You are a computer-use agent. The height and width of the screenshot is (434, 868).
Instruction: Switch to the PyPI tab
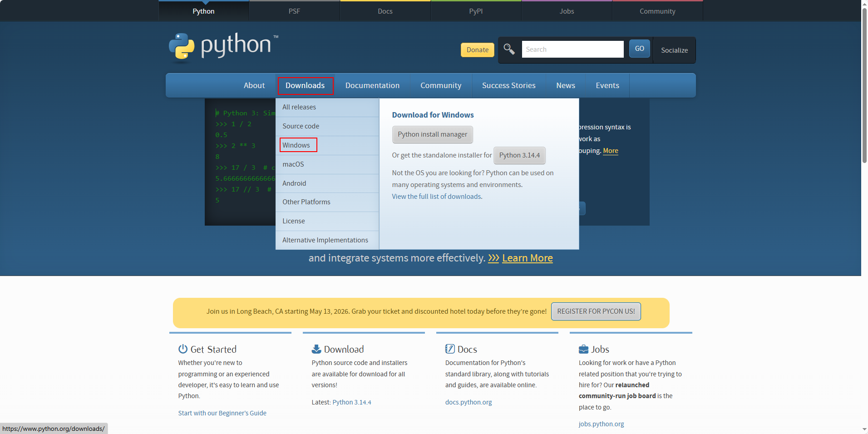click(475, 11)
